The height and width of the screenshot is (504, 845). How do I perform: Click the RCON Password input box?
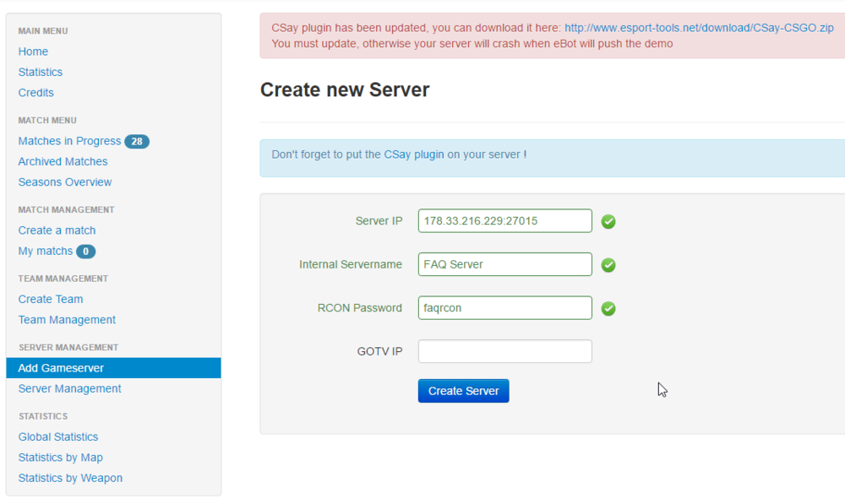504,308
